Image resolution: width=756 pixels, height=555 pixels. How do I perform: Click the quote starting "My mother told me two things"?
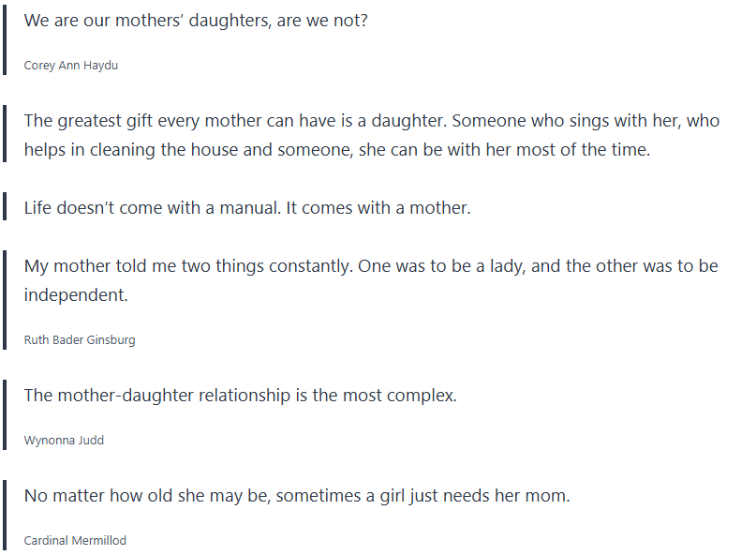click(371, 265)
